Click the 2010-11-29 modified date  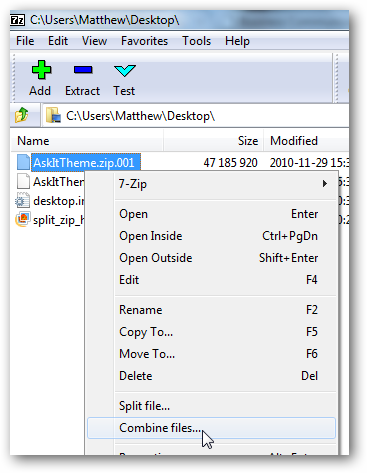click(x=309, y=163)
